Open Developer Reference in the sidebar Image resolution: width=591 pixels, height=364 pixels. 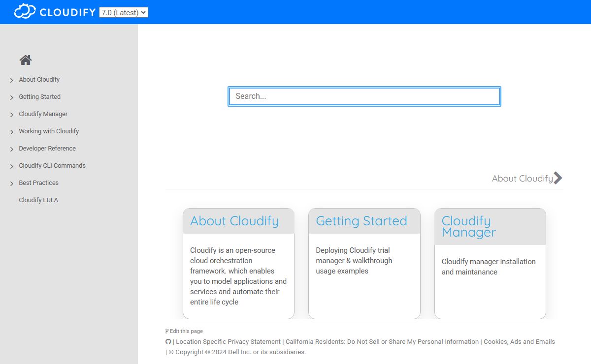coord(47,149)
